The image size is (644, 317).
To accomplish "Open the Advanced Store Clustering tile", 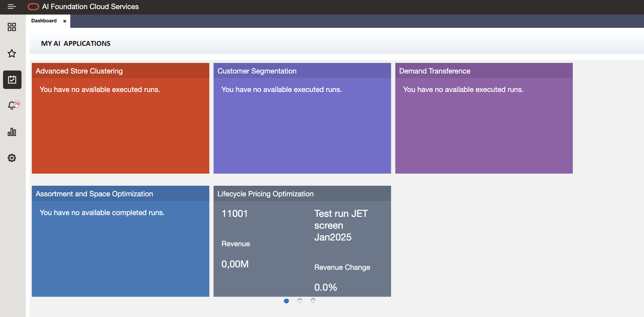I will 121,118.
